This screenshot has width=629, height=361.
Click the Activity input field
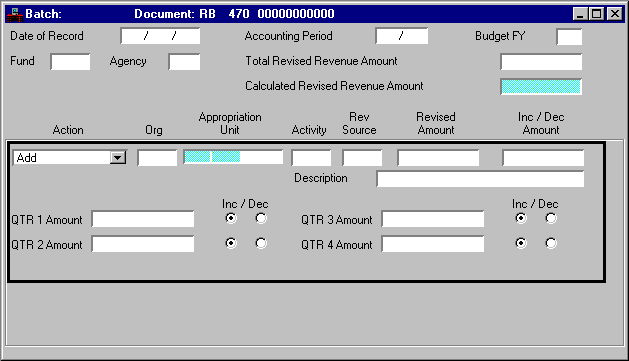[311, 158]
